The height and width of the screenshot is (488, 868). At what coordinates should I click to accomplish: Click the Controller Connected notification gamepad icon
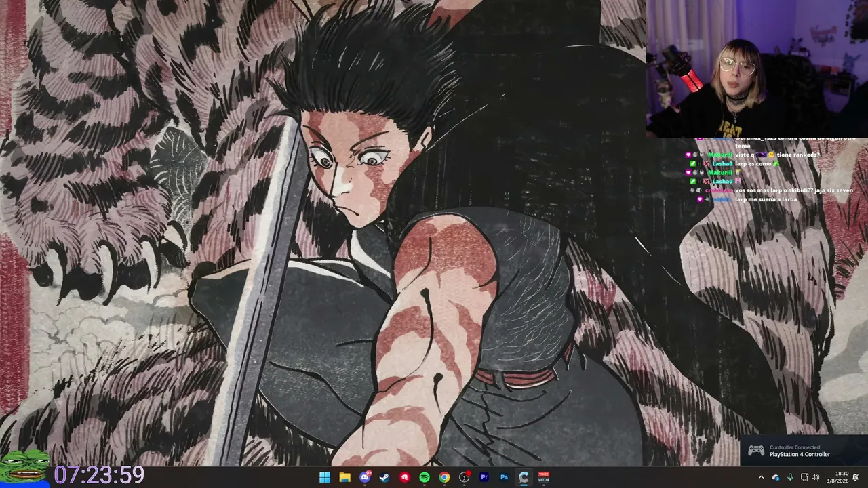[756, 451]
